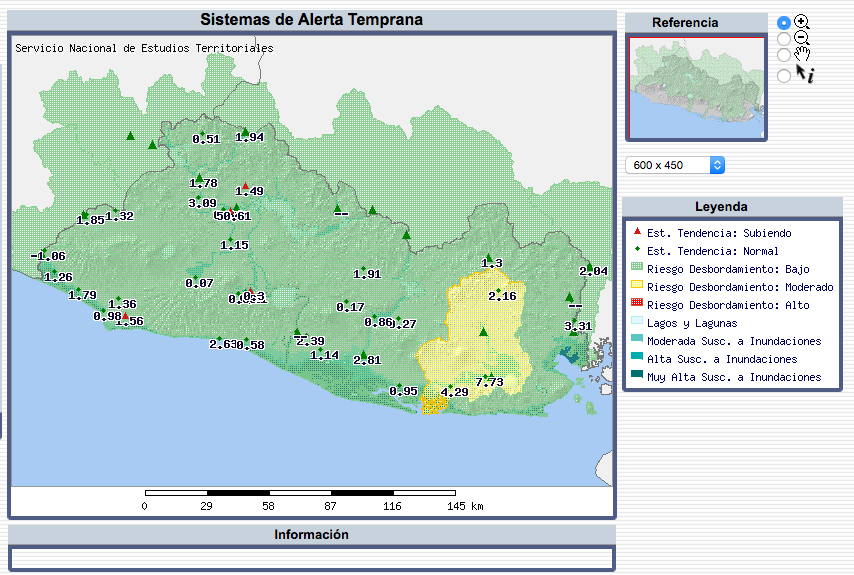Click the Información panel text field
Screen dimensions: 854x575
[x=311, y=557]
